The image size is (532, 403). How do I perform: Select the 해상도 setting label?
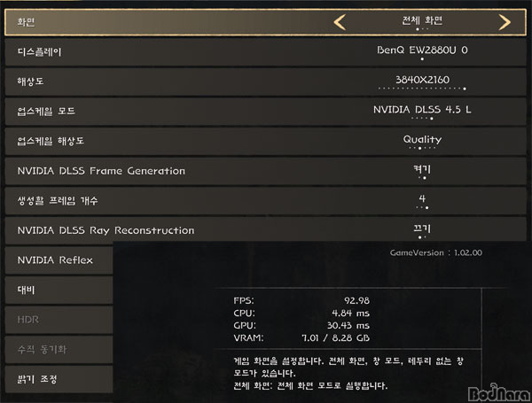coord(29,81)
